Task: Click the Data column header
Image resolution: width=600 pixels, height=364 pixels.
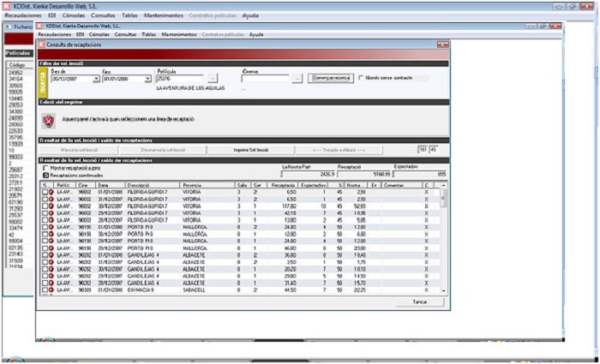Action: coord(111,185)
